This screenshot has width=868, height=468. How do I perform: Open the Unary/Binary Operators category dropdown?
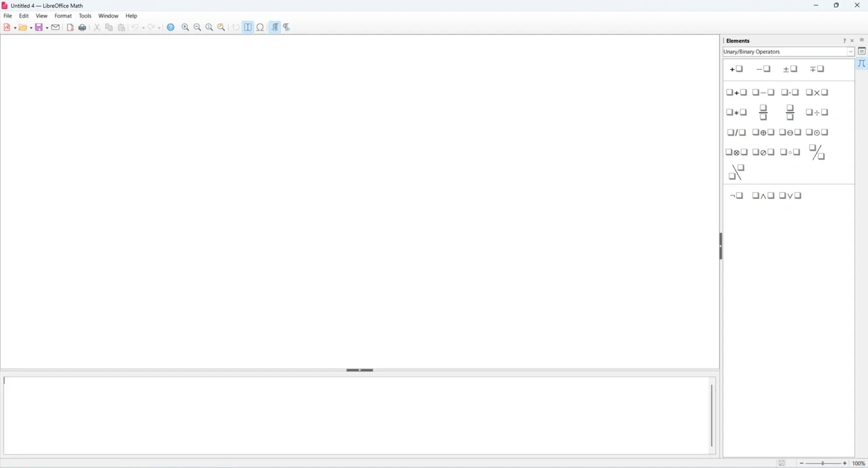(850, 51)
